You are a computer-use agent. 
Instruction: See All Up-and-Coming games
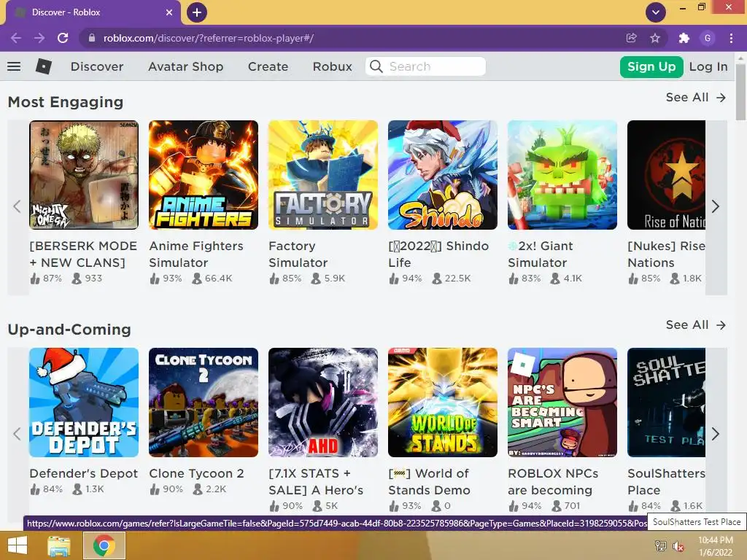point(695,324)
